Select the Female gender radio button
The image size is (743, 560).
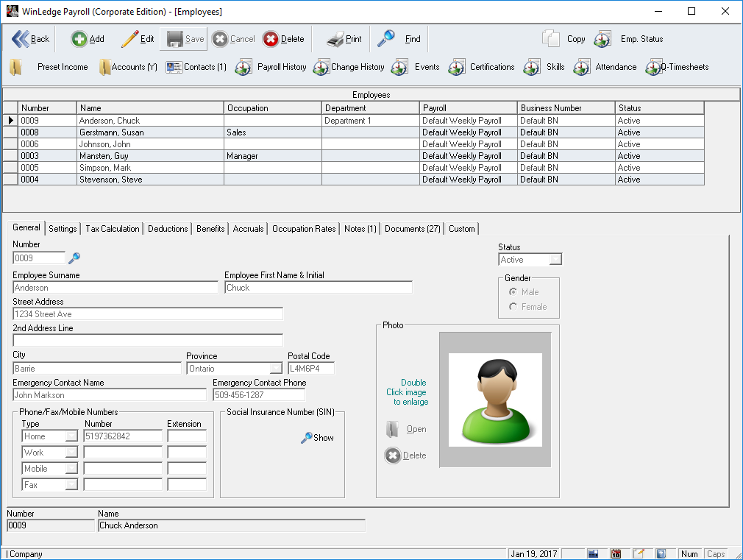513,307
